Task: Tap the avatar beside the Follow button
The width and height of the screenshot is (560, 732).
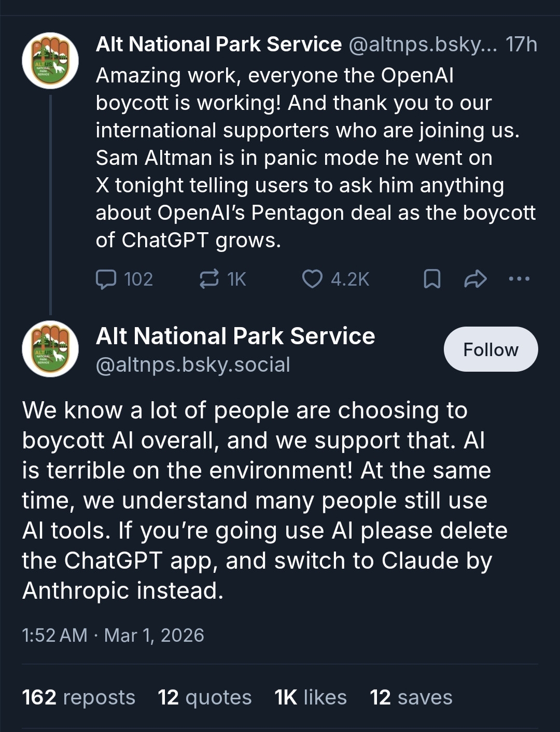Action: coord(50,349)
